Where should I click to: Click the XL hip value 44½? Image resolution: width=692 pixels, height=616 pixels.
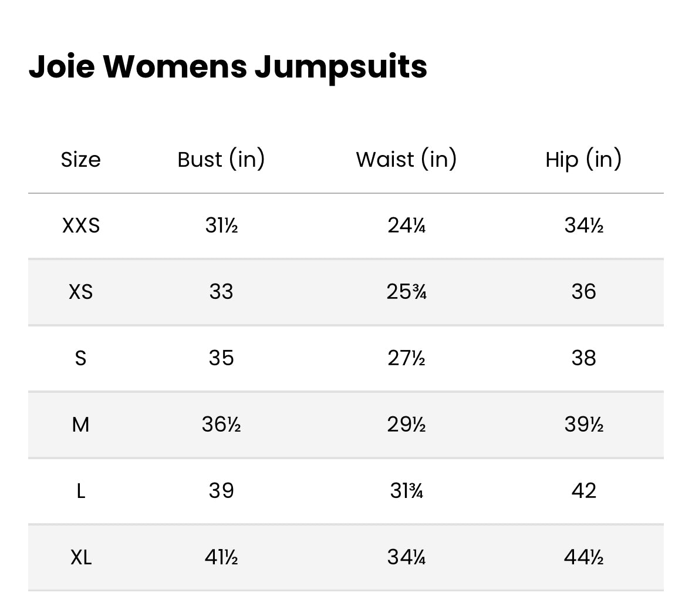tap(583, 557)
